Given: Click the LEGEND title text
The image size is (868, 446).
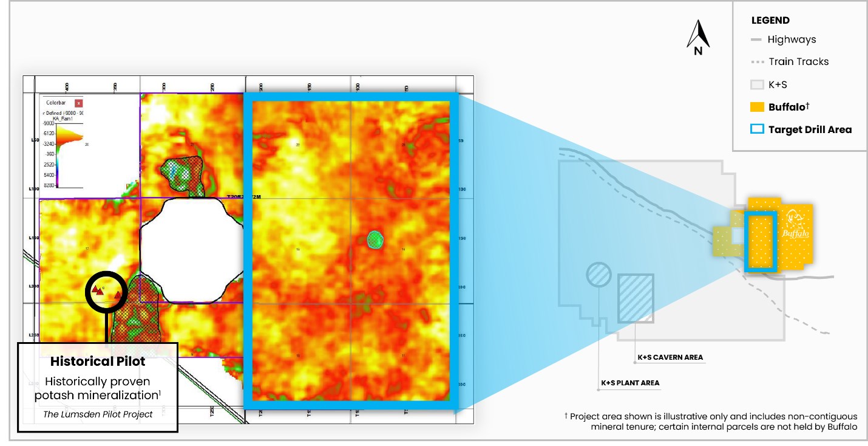Looking at the screenshot, I should 770,20.
